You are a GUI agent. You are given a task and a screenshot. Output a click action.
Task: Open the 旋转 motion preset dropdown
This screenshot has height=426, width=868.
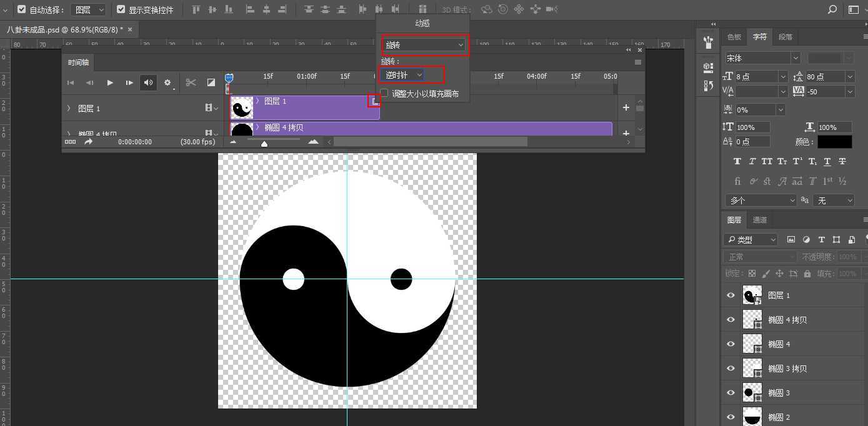point(424,45)
